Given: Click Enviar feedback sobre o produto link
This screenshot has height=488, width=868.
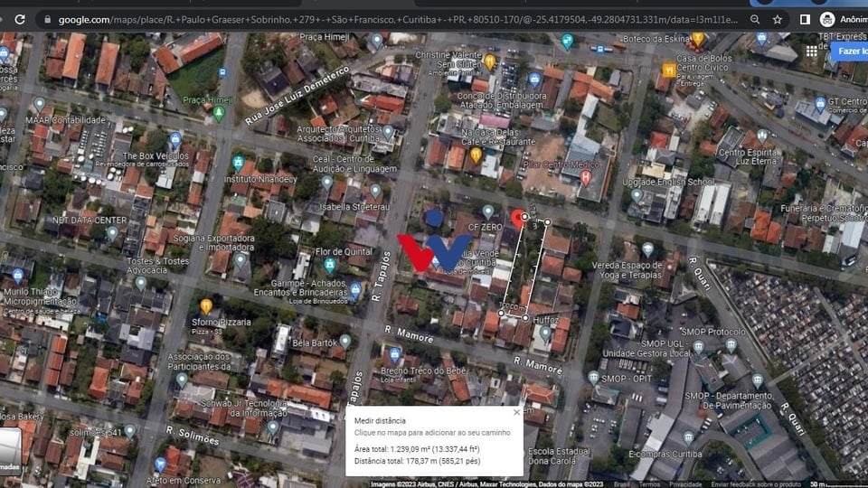Looking at the screenshot, I should [756, 484].
